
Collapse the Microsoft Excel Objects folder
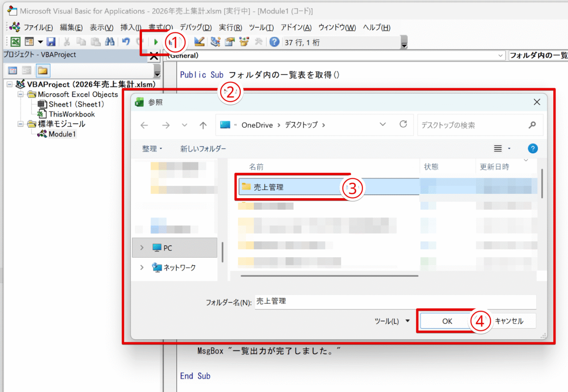point(20,94)
